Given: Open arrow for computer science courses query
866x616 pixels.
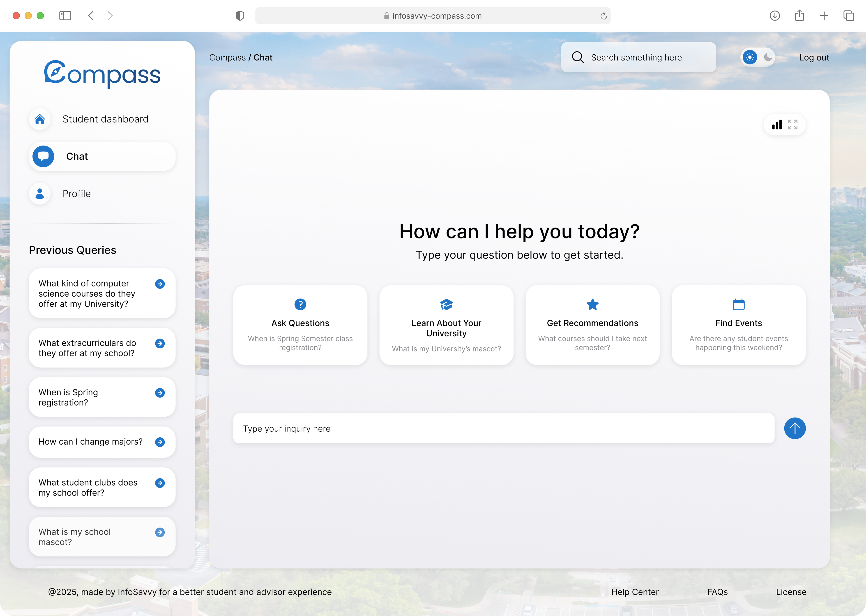Looking at the screenshot, I should click(160, 284).
